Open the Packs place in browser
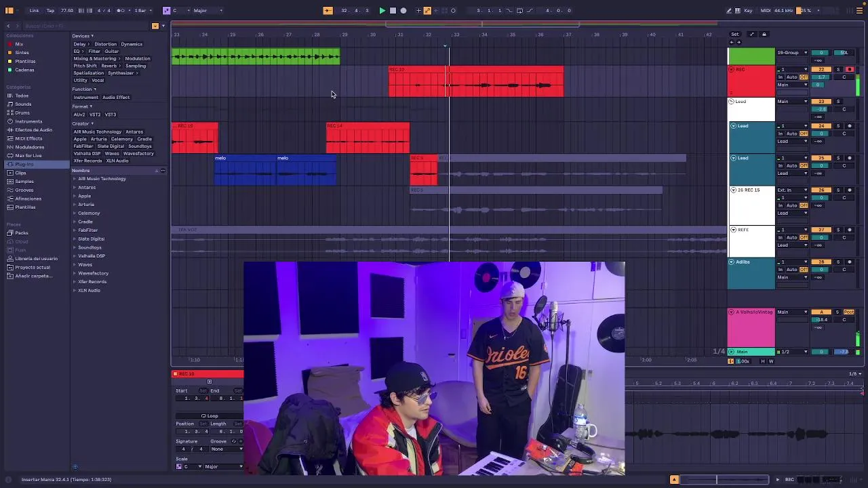Screen dimensions: 868x488 click(22, 233)
